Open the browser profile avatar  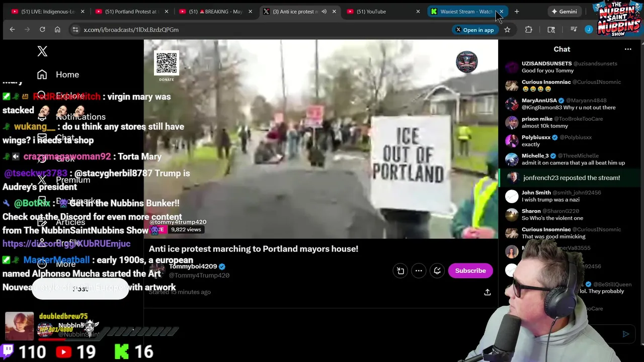point(589,30)
